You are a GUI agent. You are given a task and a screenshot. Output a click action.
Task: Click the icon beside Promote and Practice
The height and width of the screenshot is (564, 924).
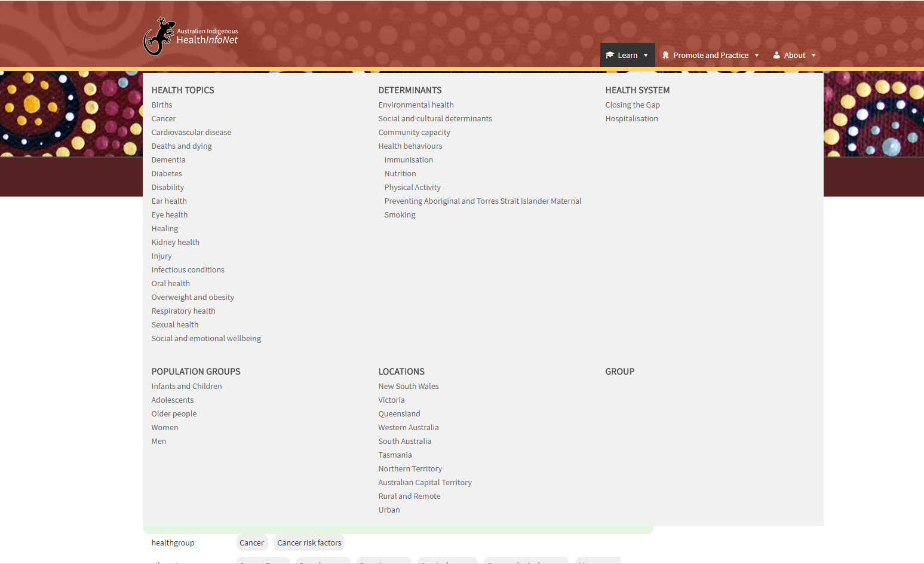[x=665, y=55]
